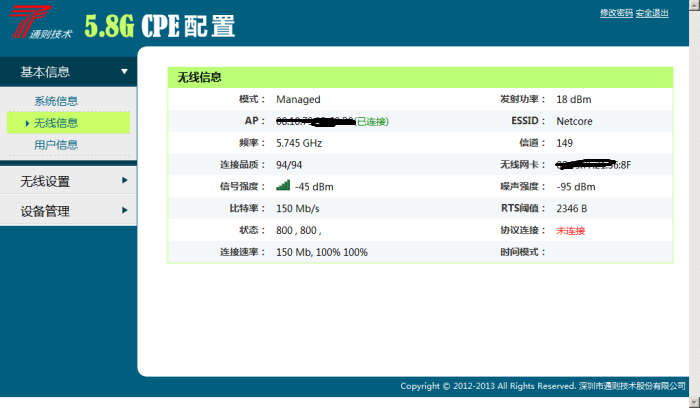This screenshot has width=700, height=408.
Task: Click the channel value 149
Action: (564, 143)
